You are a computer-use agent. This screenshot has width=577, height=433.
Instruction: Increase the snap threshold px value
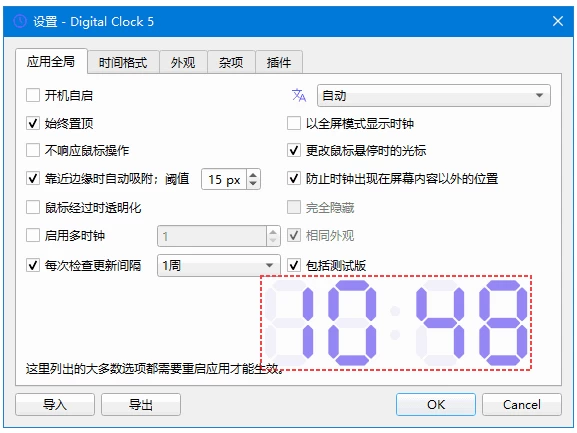(x=253, y=174)
